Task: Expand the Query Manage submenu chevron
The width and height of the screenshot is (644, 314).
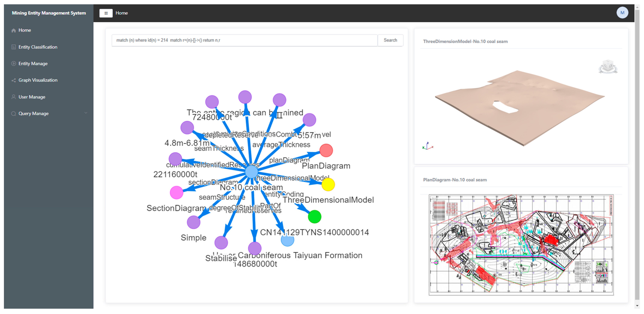Action: [86, 113]
